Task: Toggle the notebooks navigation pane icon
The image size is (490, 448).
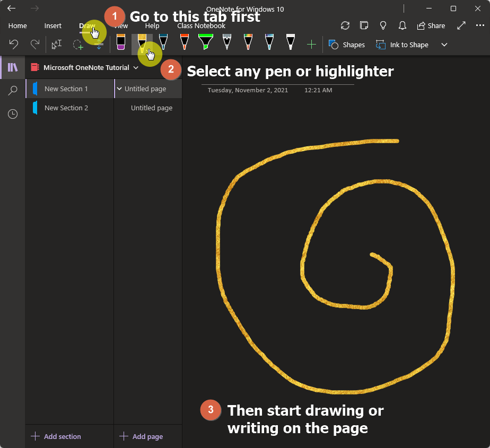Action: (x=13, y=67)
